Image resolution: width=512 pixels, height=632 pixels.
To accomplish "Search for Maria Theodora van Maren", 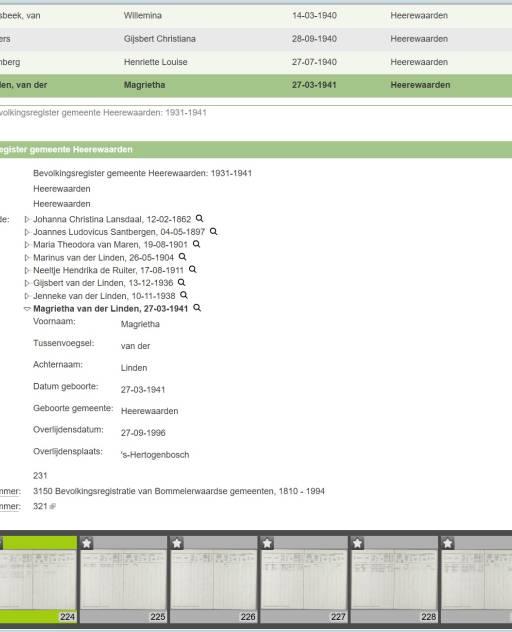I will tap(196, 244).
